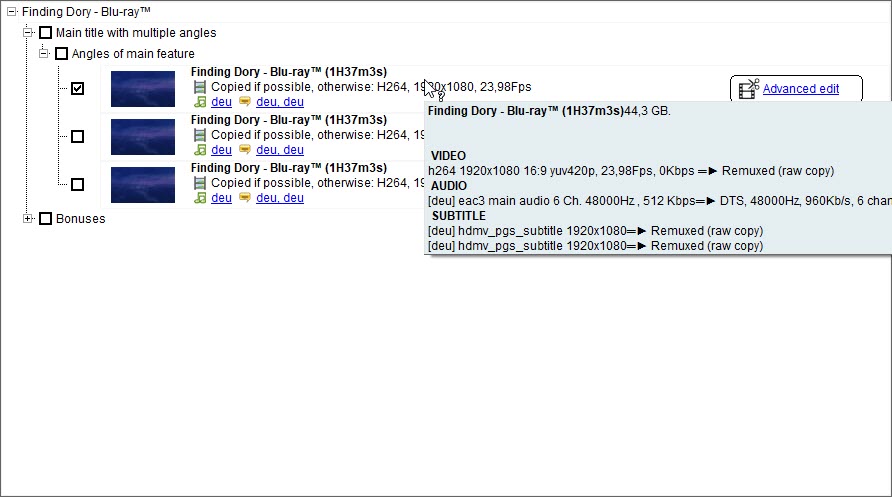Click first angle's subtitle deu, deu link

point(280,102)
